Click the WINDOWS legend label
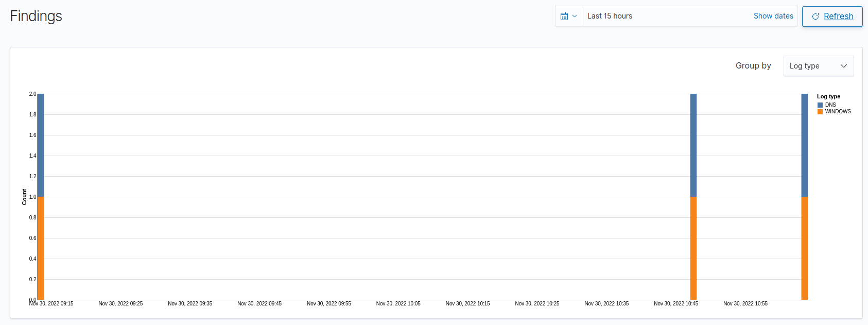868x325 pixels. point(838,112)
